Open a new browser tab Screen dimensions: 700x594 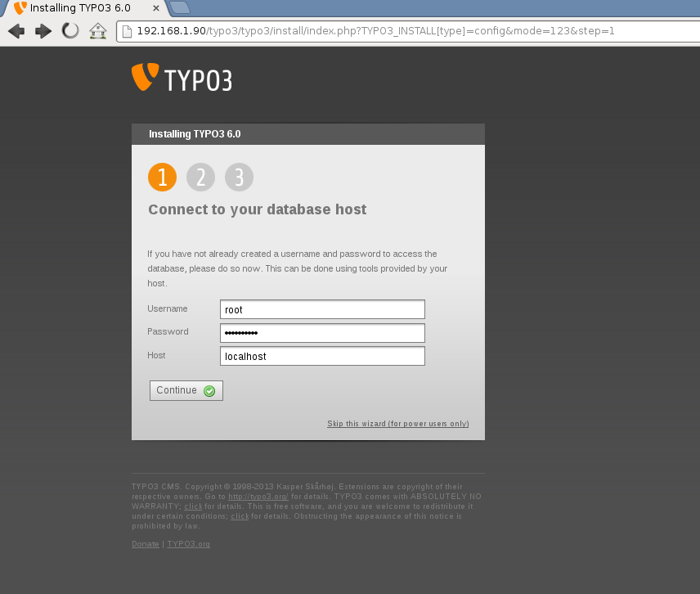coord(180,8)
